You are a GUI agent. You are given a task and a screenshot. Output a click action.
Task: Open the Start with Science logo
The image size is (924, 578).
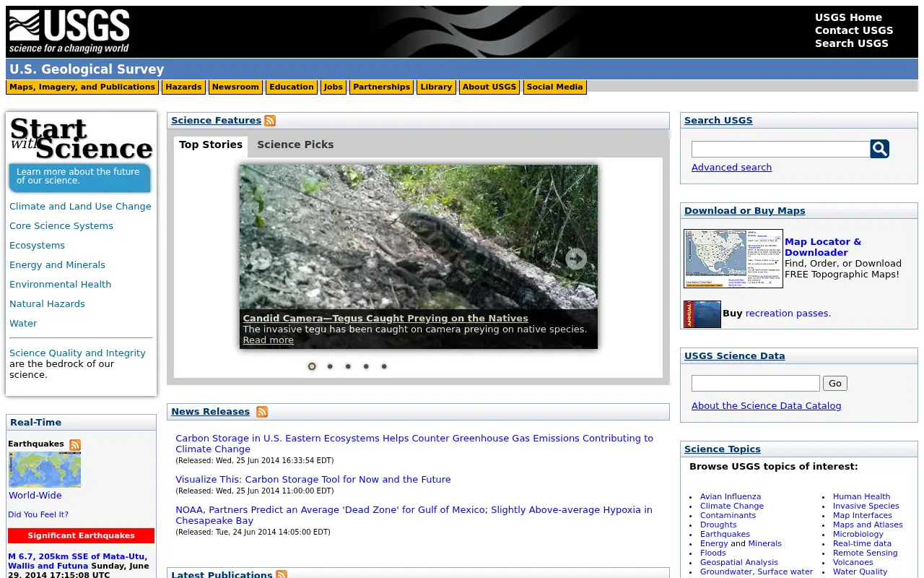pyautogui.click(x=81, y=138)
